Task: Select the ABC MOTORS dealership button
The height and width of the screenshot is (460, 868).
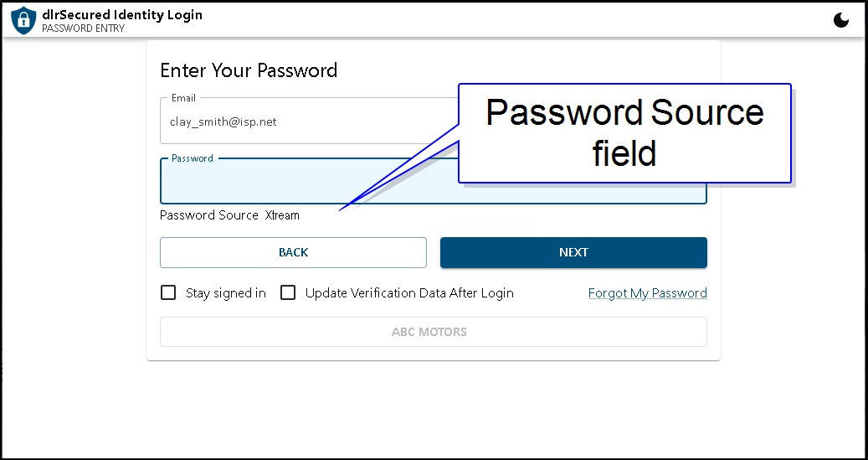Action: 433,332
